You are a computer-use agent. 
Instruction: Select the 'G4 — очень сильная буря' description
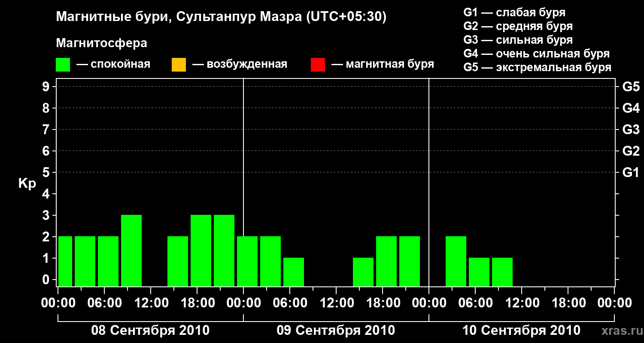(537, 54)
